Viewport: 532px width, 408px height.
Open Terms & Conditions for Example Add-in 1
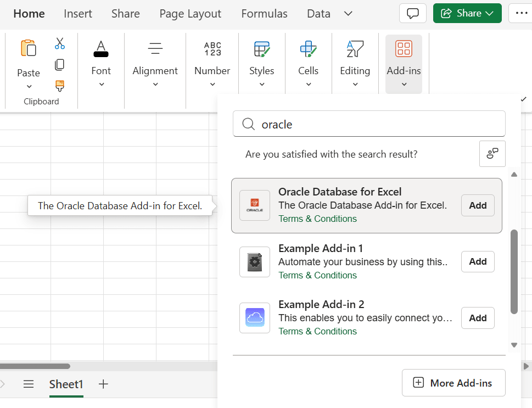317,275
